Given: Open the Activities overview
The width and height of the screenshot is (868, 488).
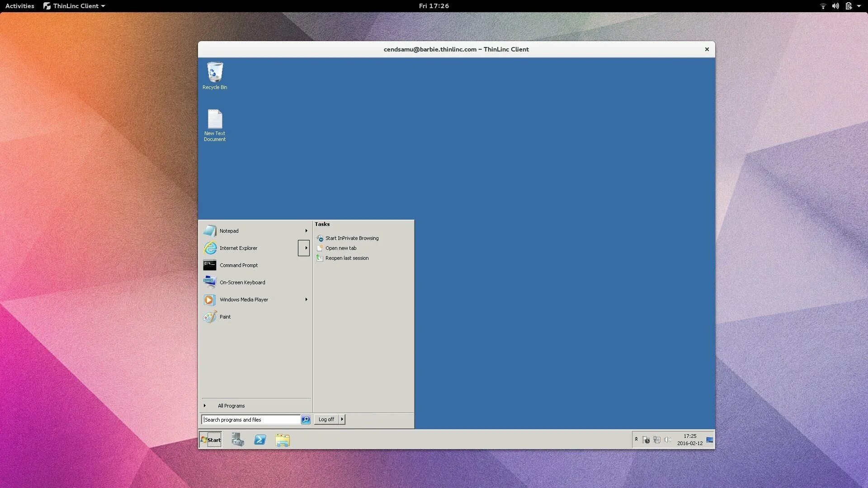Looking at the screenshot, I should [x=19, y=6].
